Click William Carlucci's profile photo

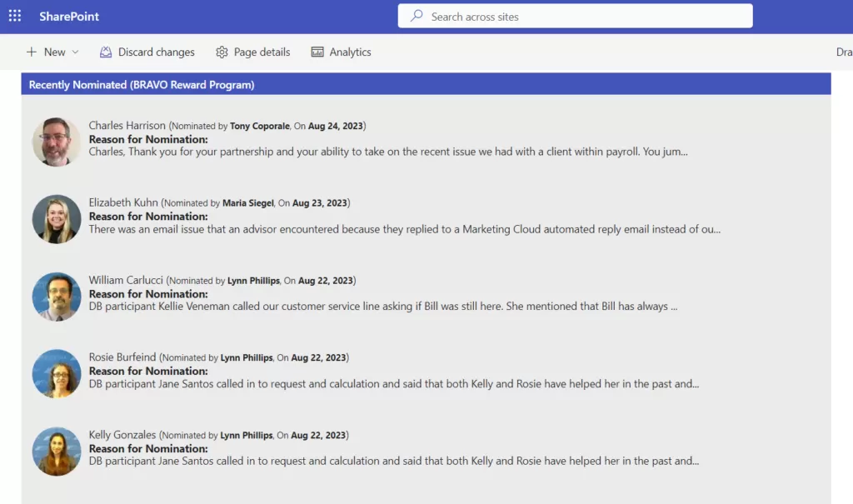(x=57, y=297)
